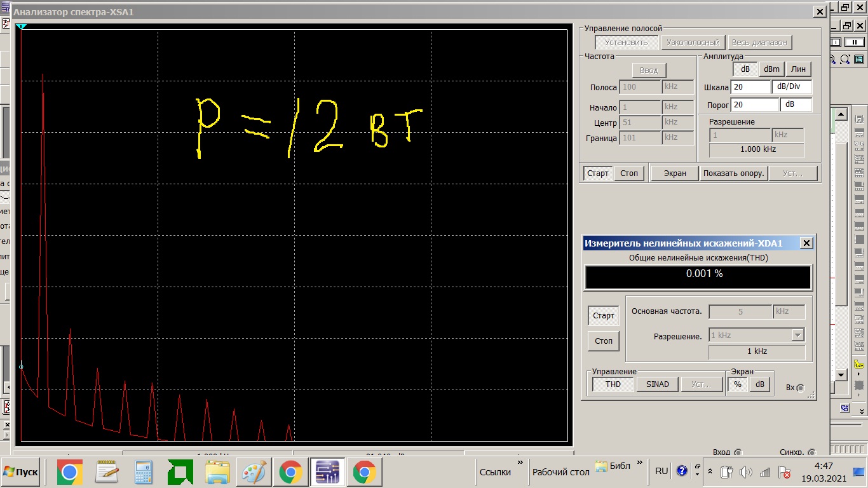Click Экран reverse button
Viewport: 868px width, 488px height.
click(675, 173)
